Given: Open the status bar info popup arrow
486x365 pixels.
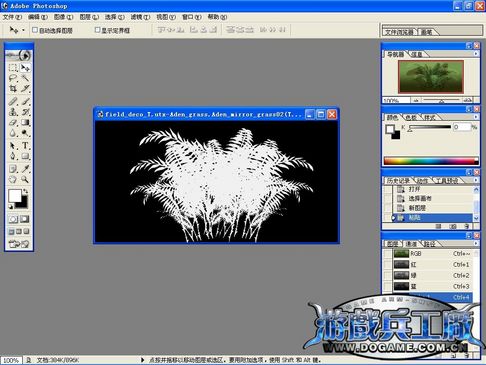Looking at the screenshot, I should [x=143, y=360].
